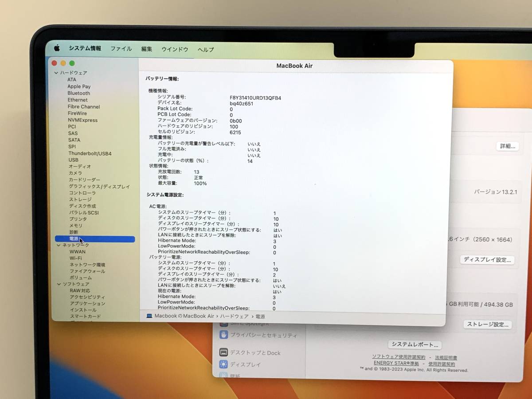The height and width of the screenshot is (399, 532).
Task: Select ディスク作成 in the sidebar
Action: (82, 206)
